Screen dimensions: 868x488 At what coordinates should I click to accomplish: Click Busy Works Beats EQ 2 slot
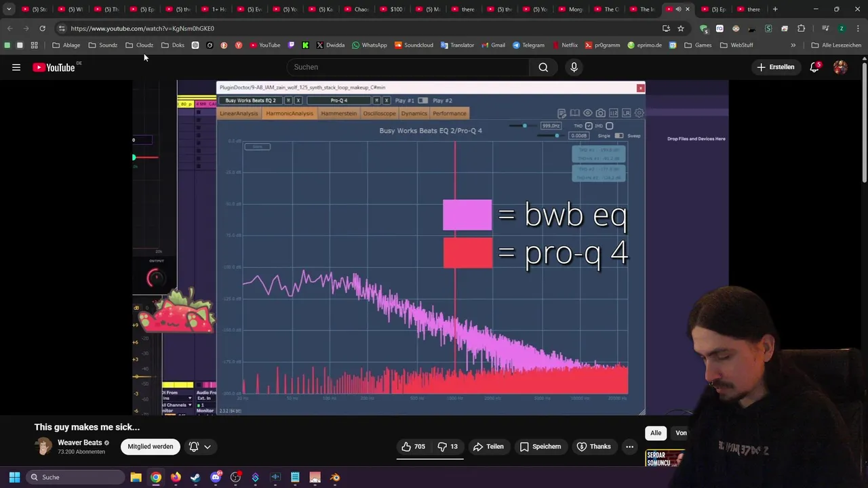251,100
